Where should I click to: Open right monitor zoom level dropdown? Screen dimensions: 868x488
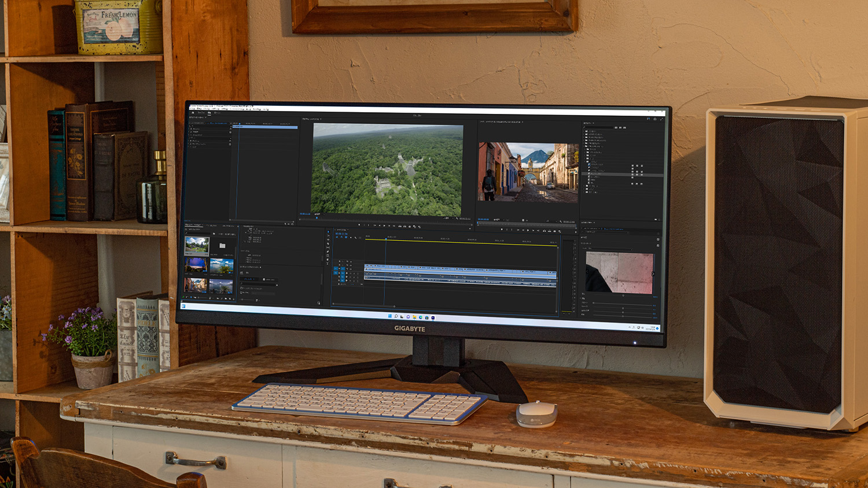pos(499,220)
